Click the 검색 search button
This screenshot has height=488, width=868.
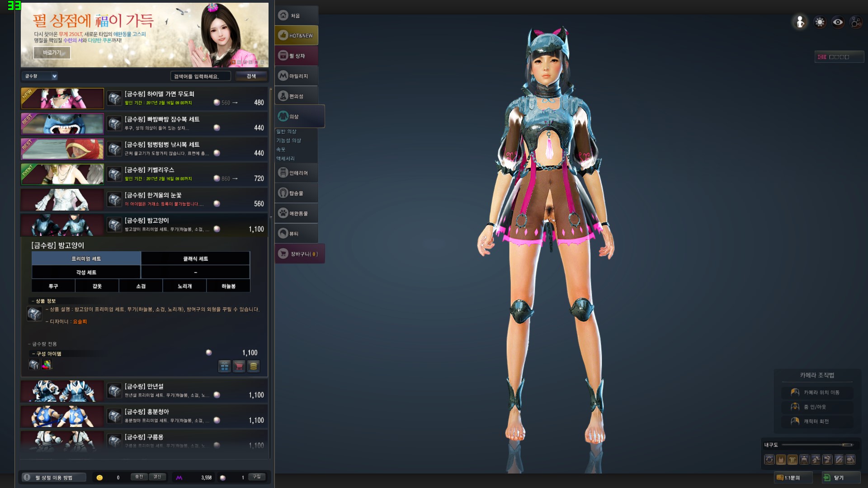pyautogui.click(x=251, y=76)
